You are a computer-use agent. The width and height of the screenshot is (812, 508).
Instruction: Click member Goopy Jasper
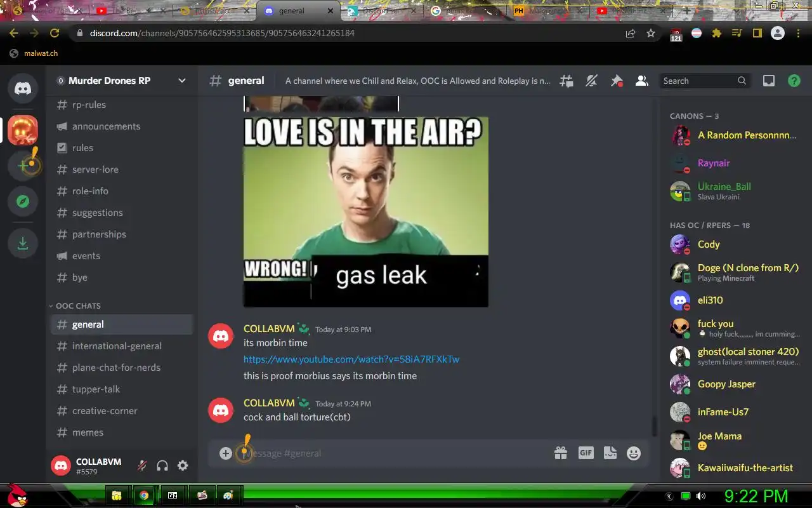732,384
